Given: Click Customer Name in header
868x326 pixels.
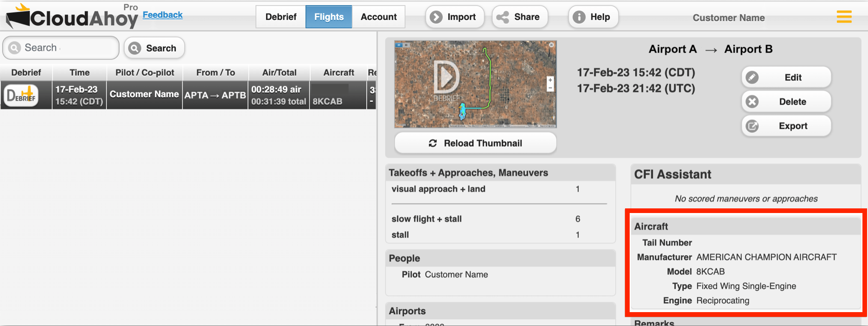Looking at the screenshot, I should [728, 18].
